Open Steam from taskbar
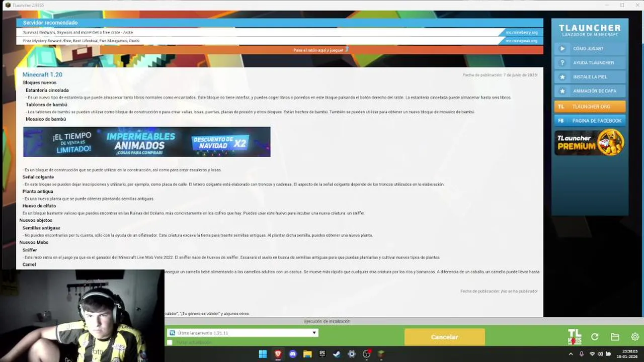Image resolution: width=644 pixels, height=362 pixels. click(x=337, y=354)
